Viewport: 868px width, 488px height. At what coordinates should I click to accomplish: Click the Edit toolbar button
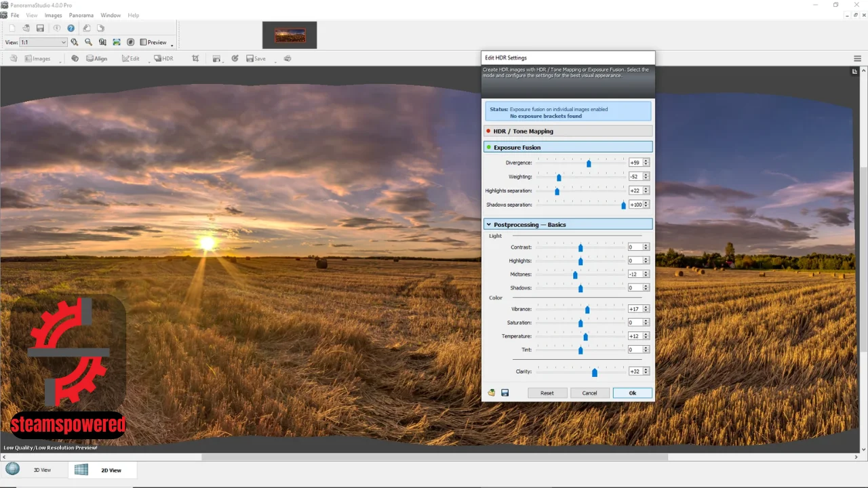coord(130,58)
